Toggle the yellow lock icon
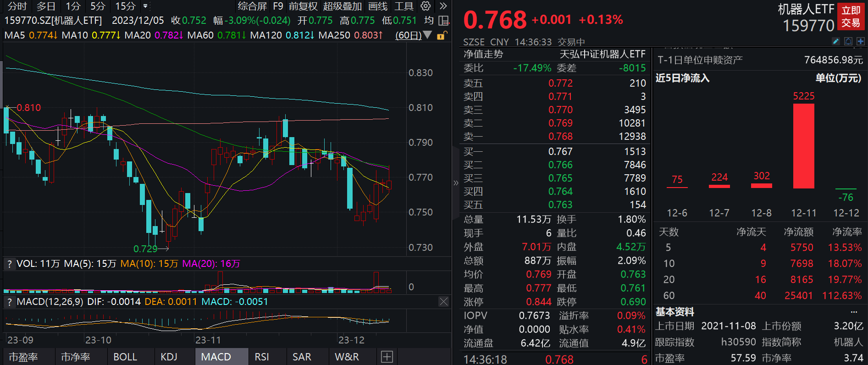868x365 pixels. (442, 35)
